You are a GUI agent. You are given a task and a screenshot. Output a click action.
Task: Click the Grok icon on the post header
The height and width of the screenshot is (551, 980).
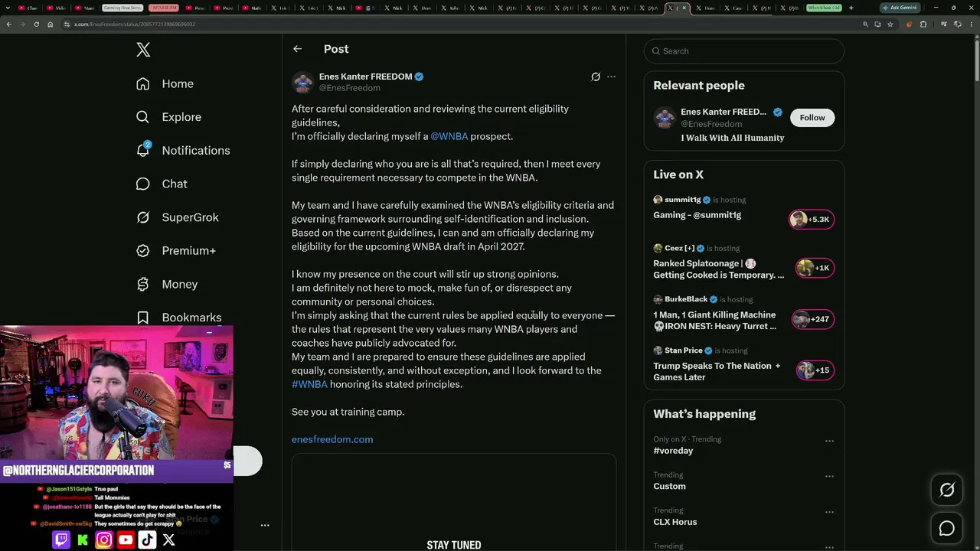[x=596, y=77]
